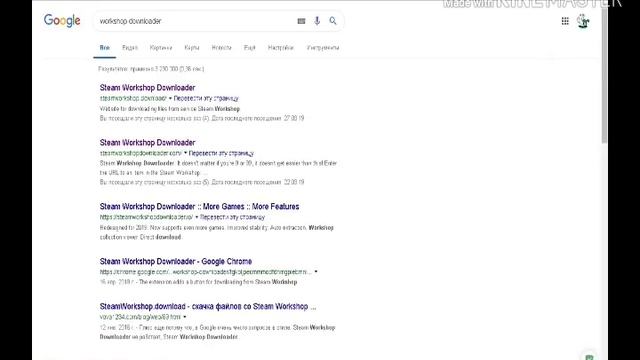Click Перевести эту страницу under first result
The width and height of the screenshot is (640, 360).
[x=206, y=98]
